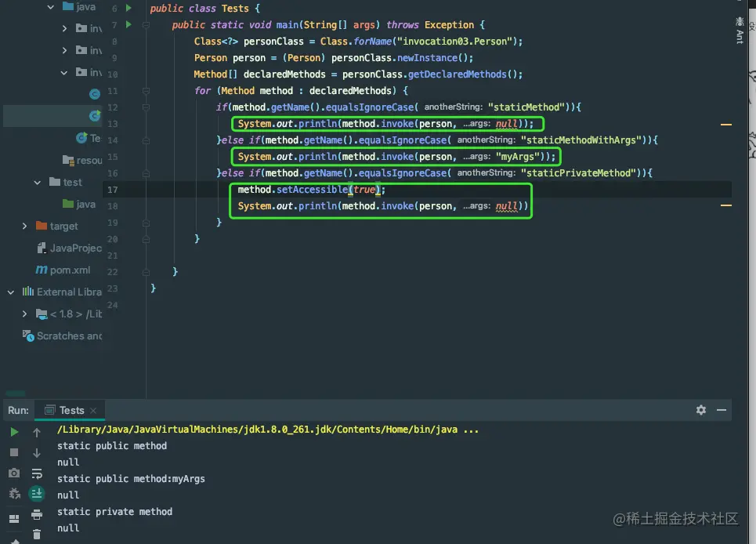This screenshot has width=756, height=544.
Task: Expand the second inv package folder
Action: [64, 50]
